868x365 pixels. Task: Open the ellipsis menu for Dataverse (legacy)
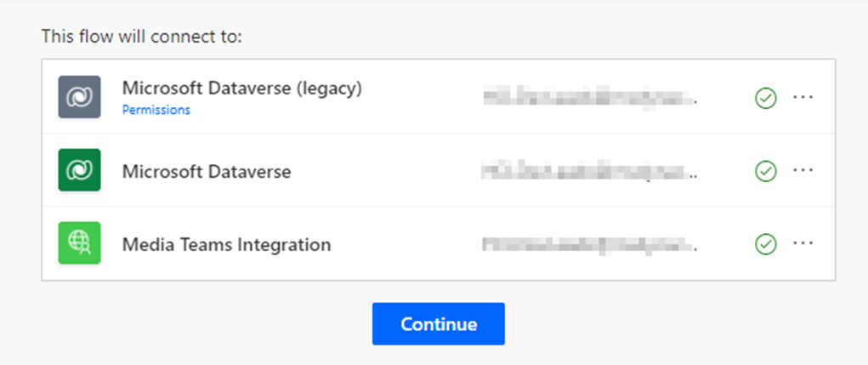coord(803,97)
